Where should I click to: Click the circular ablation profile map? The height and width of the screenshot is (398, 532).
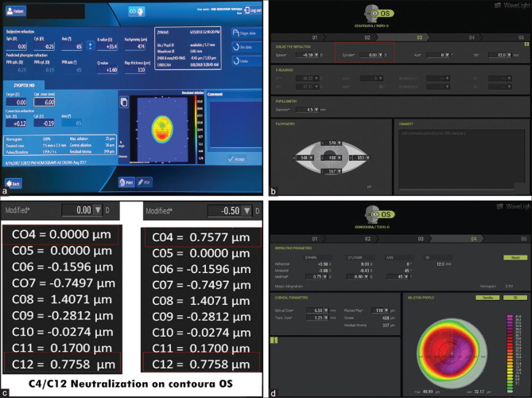pos(452,354)
